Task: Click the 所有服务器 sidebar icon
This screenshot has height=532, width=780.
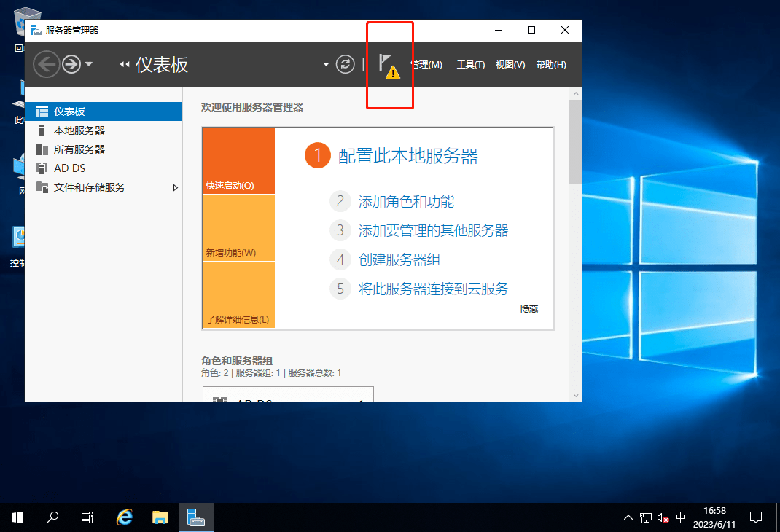Action: [x=42, y=149]
